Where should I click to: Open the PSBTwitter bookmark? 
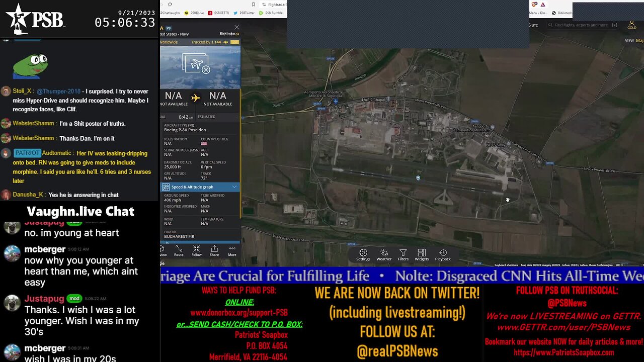coord(244,13)
